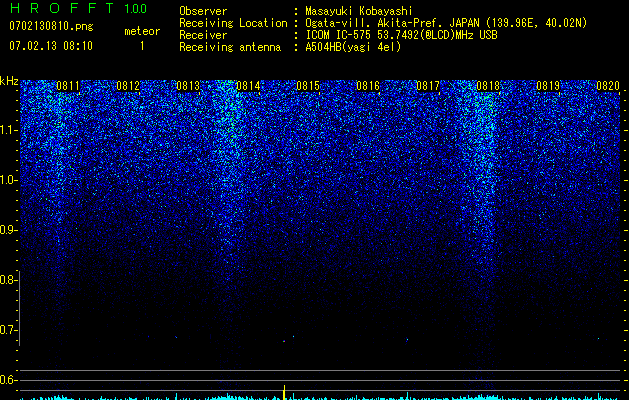Click the kHz axis unit label

pos(9,81)
